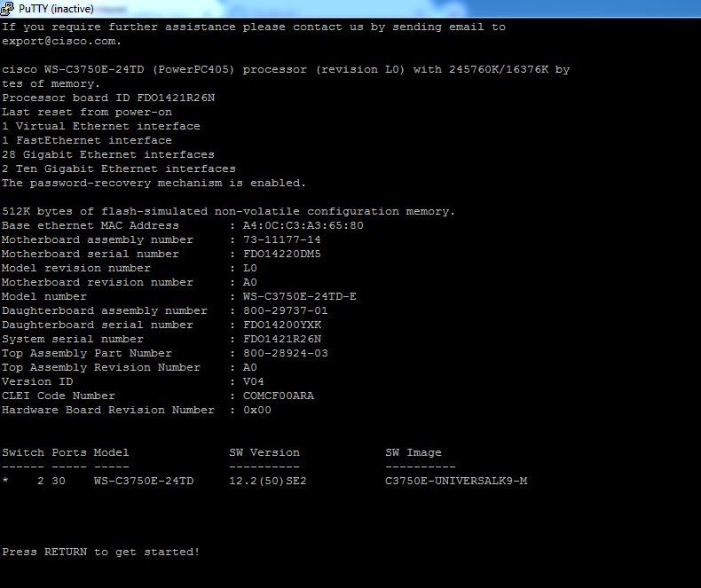Click the "1 Virtual Ethernet interface" line
The image size is (701, 588).
[x=101, y=127]
